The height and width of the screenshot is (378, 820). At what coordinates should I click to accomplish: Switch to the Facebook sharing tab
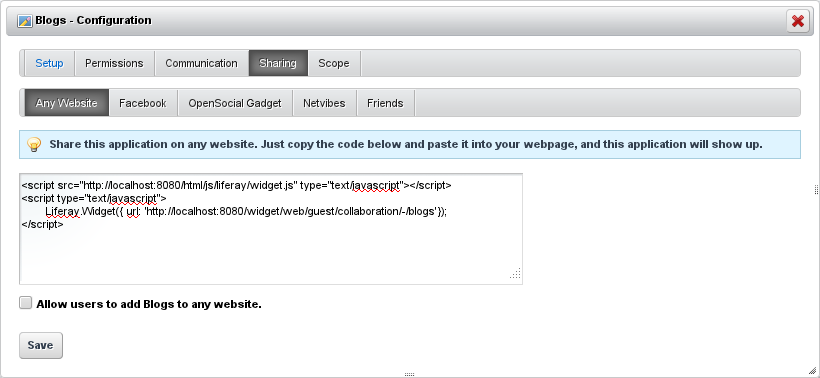click(143, 103)
